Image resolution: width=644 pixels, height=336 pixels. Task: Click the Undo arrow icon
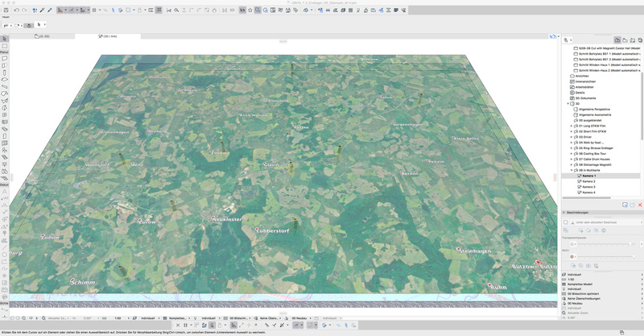17,10
